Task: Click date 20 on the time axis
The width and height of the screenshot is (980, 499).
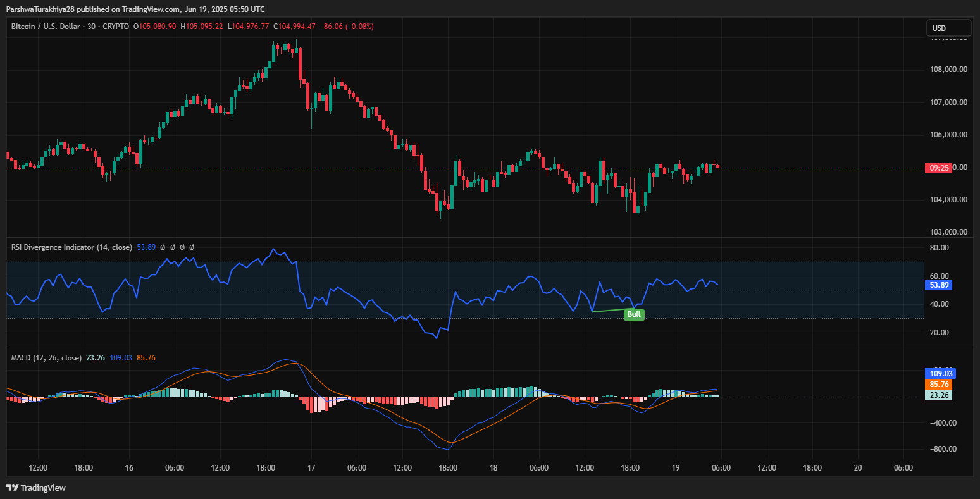Action: click(858, 468)
